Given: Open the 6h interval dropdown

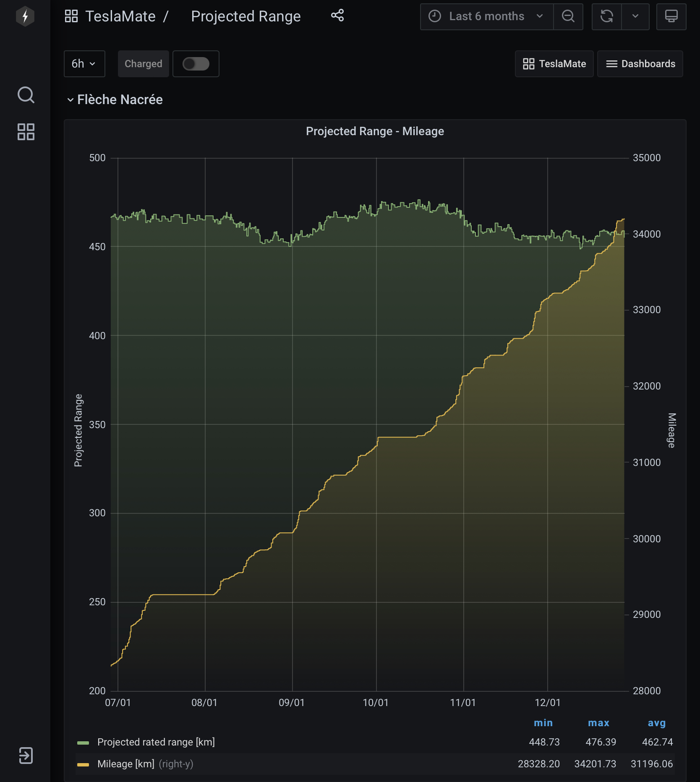Looking at the screenshot, I should [84, 64].
